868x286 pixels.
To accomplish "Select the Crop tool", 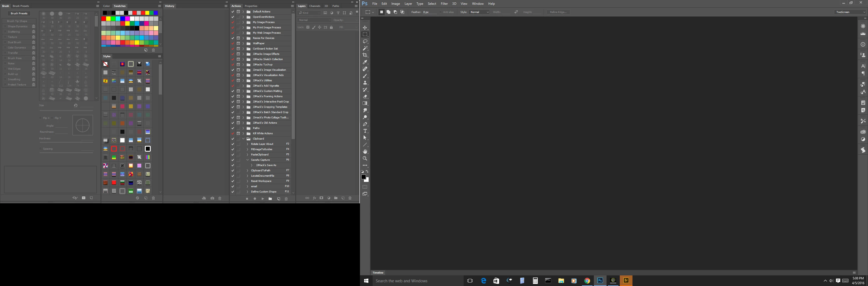I will [365, 55].
